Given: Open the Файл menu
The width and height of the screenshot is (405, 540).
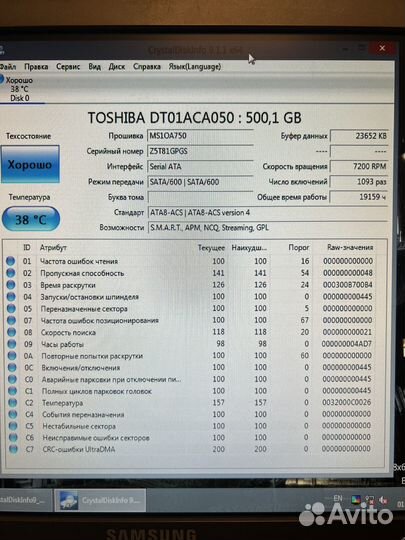Looking at the screenshot, I should coord(8,66).
